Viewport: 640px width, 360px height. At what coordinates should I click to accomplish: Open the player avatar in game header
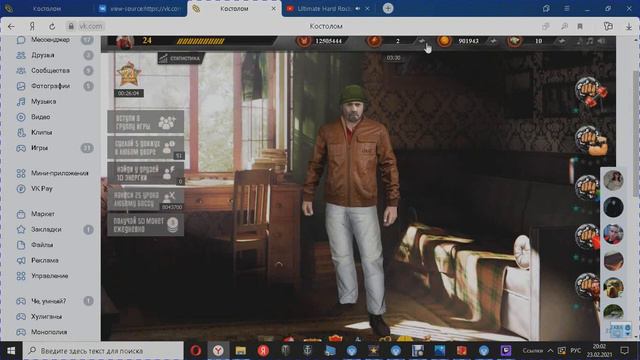point(125,42)
